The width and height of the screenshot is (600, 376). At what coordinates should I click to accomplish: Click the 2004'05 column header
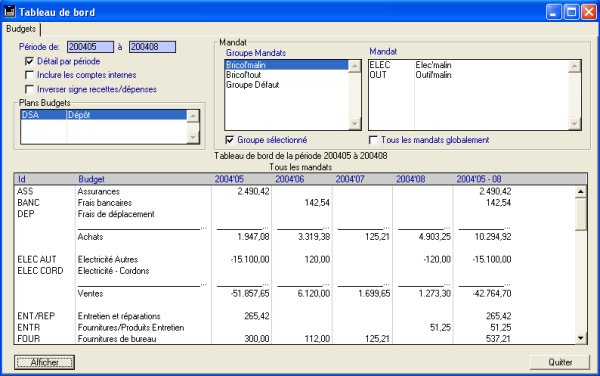click(241, 179)
